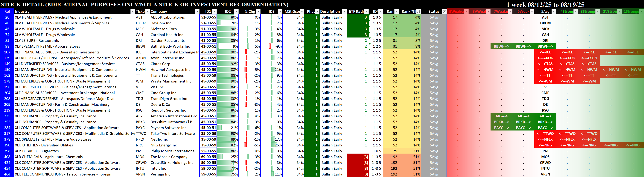Image resolution: width=644 pixels, height=177 pixels.
Task: Select The Mosaic Company cell
Action: pos(169,157)
